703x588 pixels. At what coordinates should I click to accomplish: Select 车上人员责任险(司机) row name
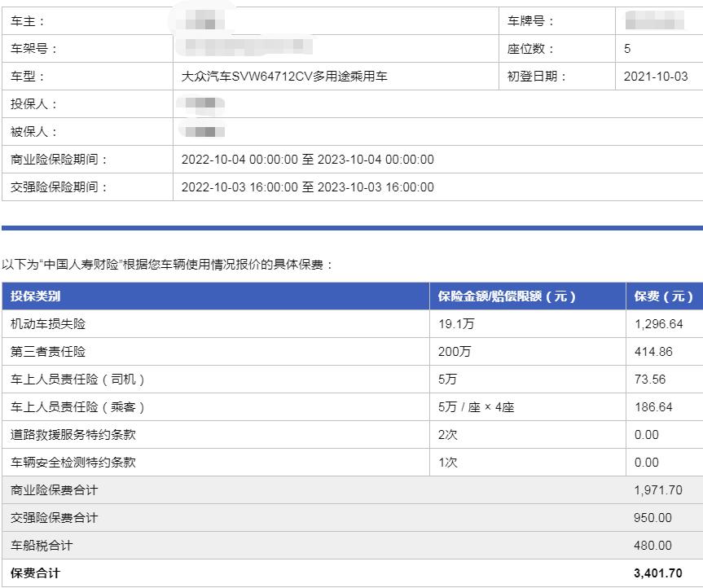pyautogui.click(x=77, y=380)
